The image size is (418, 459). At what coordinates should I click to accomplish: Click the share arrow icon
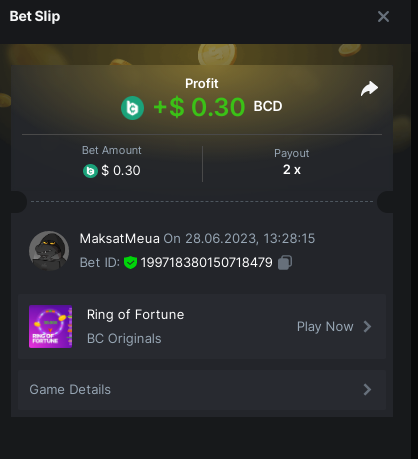click(369, 89)
